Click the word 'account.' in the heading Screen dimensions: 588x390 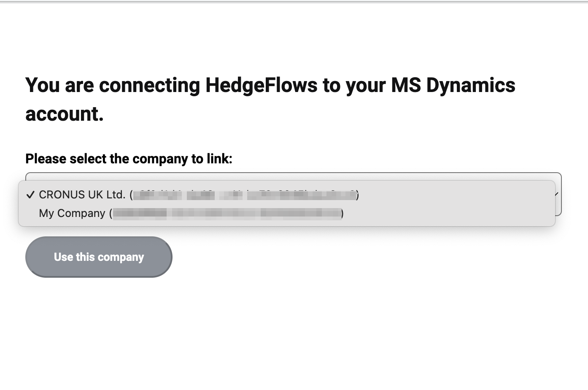pyautogui.click(x=65, y=114)
